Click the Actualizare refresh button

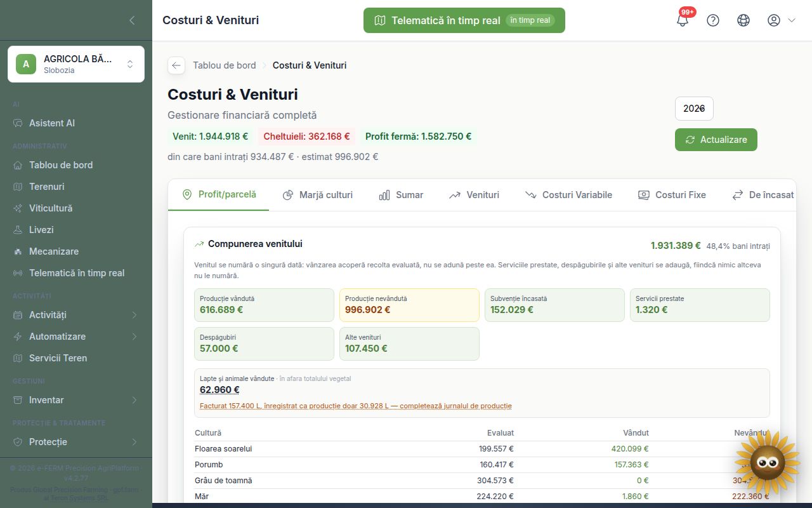716,140
